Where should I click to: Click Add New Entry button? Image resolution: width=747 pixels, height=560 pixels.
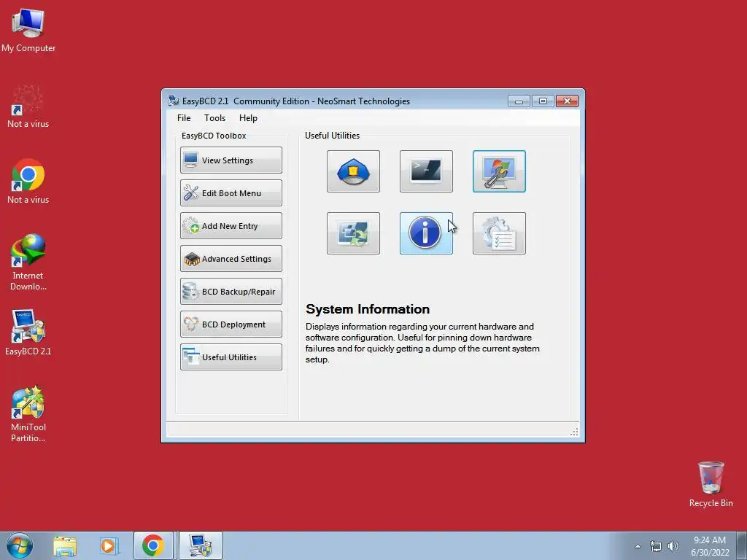click(231, 226)
